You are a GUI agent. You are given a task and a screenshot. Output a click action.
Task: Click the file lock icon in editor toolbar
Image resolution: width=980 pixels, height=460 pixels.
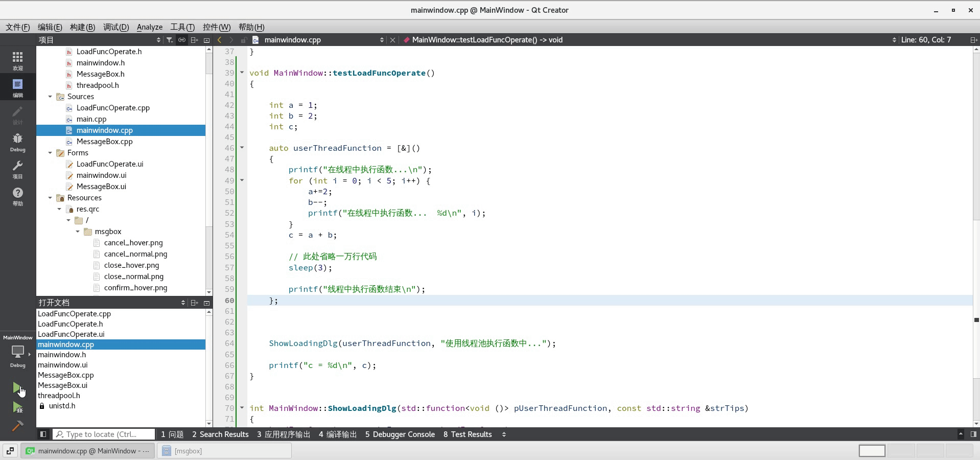(x=244, y=40)
